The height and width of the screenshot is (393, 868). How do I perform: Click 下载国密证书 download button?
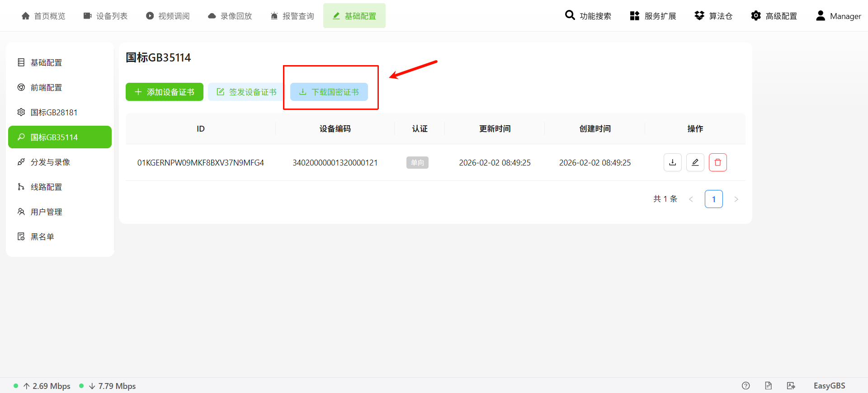click(x=329, y=92)
